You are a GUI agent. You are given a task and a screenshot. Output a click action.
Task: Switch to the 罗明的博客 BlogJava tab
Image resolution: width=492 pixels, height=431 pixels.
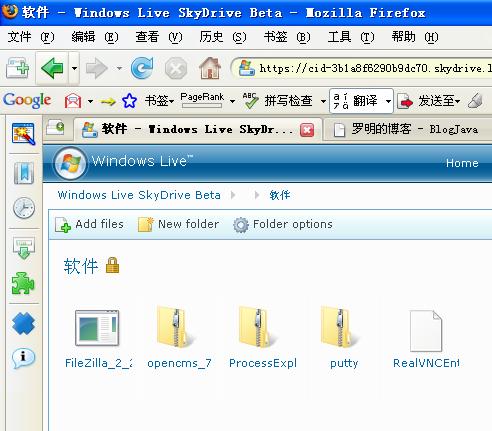tap(407, 129)
